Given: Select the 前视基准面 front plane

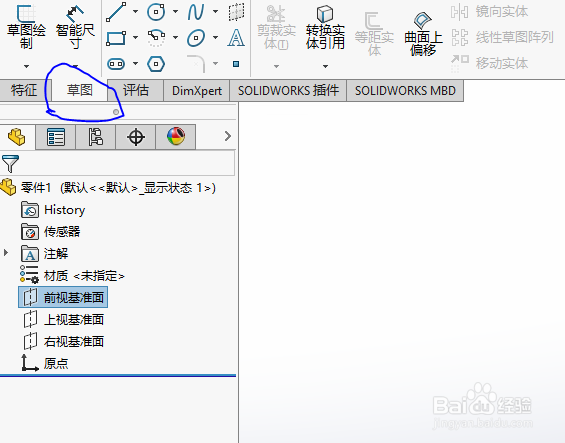Looking at the screenshot, I should tap(63, 297).
